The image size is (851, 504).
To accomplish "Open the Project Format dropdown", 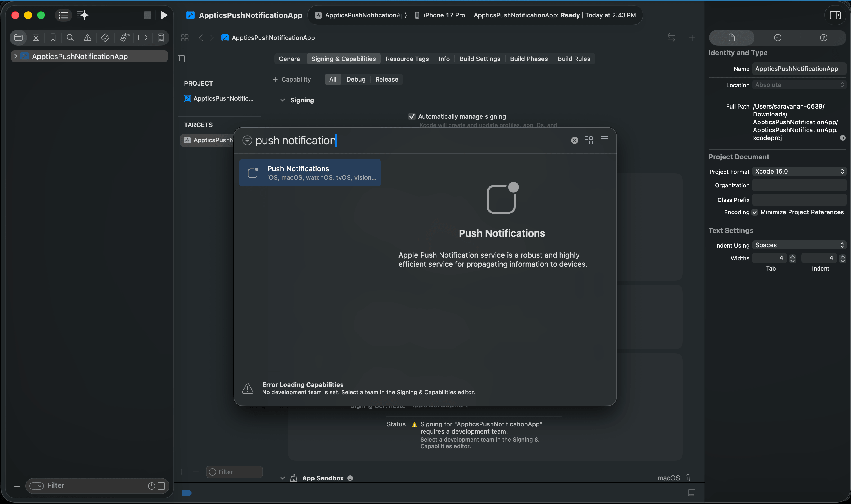I will (x=799, y=171).
